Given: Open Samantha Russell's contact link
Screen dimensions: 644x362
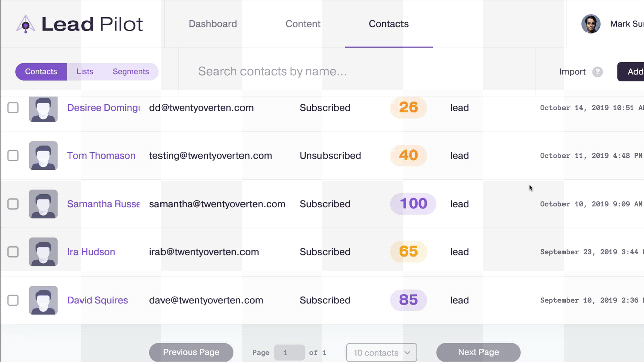Looking at the screenshot, I should (103, 204).
